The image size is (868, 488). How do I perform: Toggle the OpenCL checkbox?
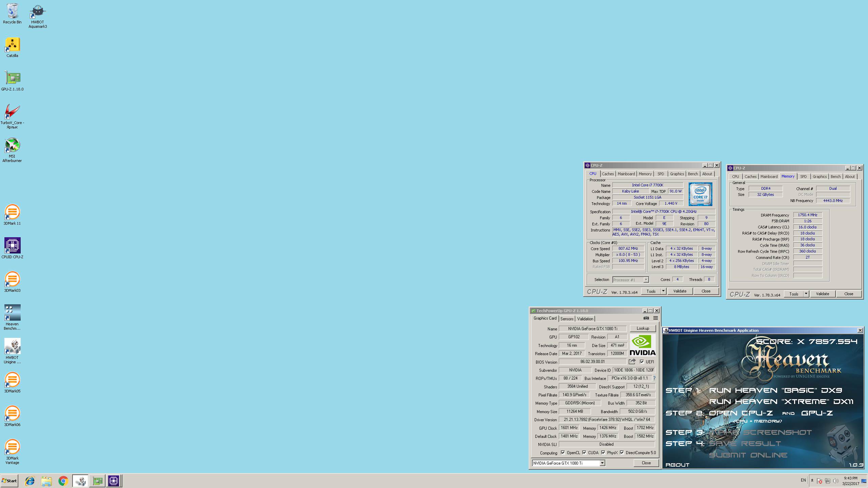pyautogui.click(x=563, y=452)
